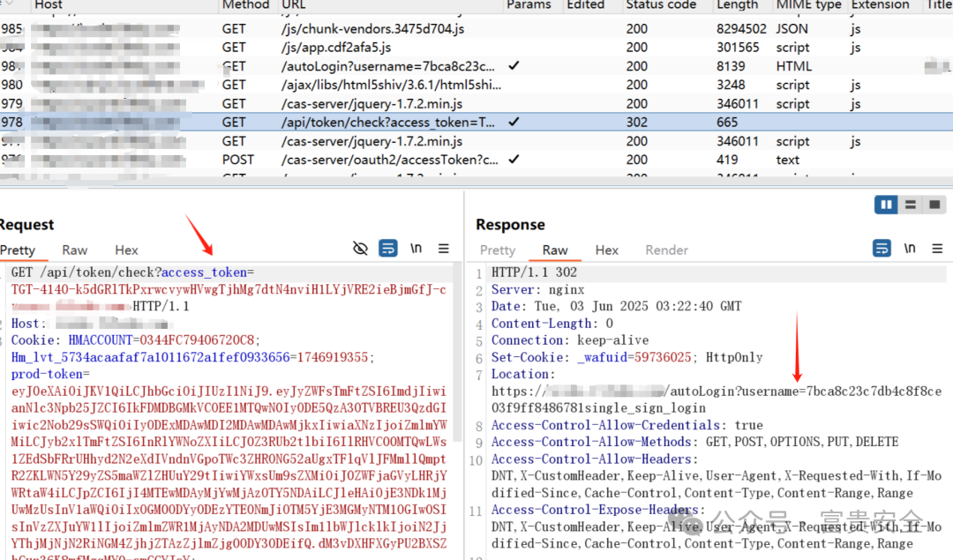953x560 pixels.
Task: Sort by Length column header
Action: coord(737,5)
